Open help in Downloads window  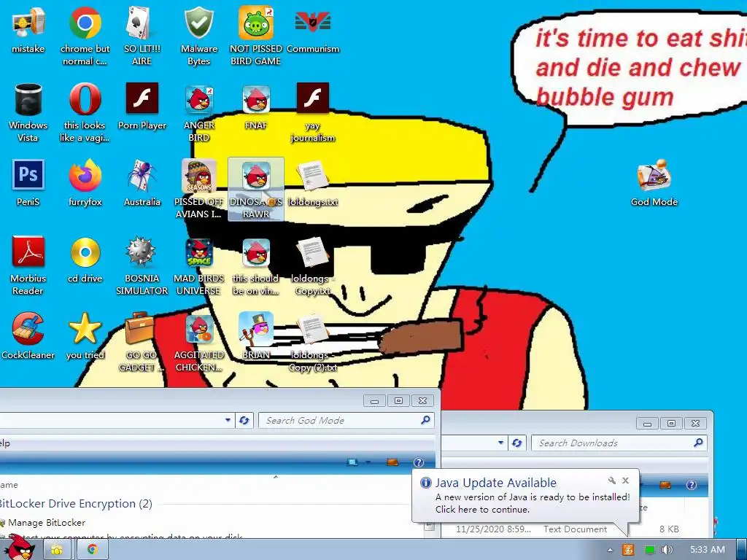coord(692,485)
